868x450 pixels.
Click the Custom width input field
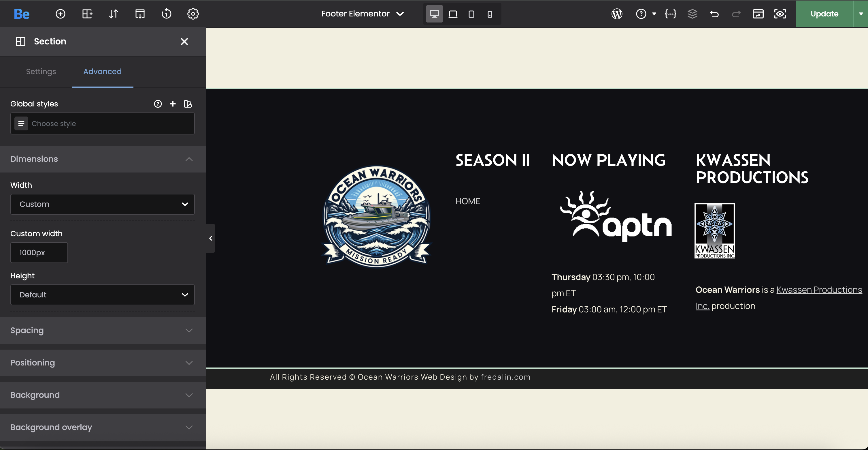click(39, 253)
